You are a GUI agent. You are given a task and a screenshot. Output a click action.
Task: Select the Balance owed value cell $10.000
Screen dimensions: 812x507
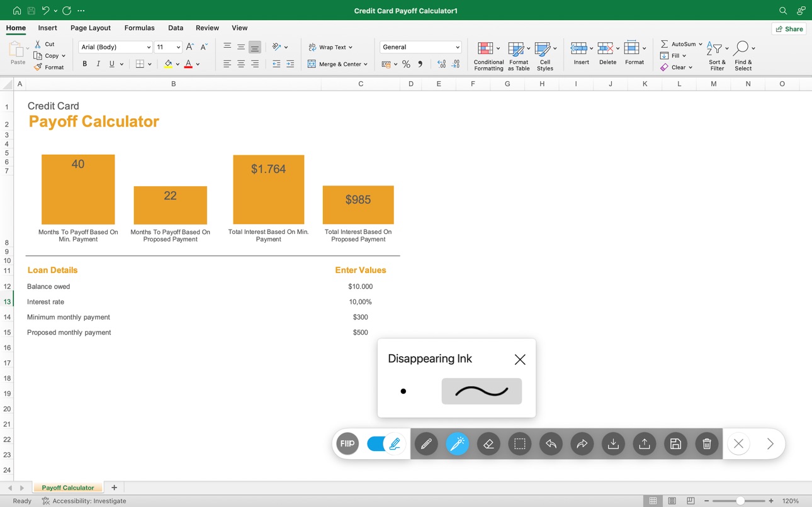[x=361, y=286]
